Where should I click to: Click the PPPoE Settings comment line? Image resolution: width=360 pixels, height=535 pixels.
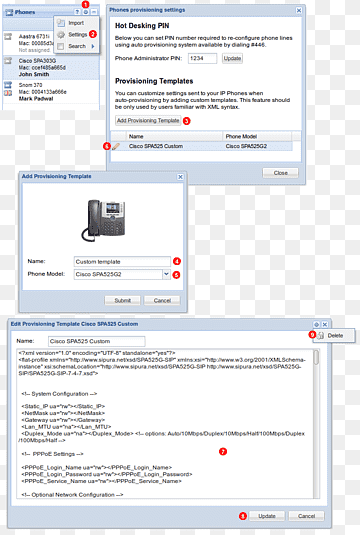tap(52, 454)
